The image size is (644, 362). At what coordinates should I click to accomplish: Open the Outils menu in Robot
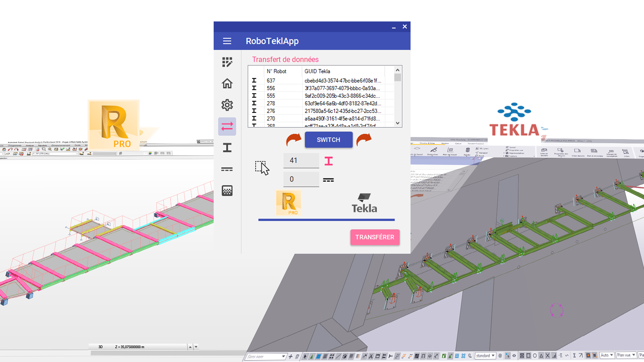click(77, 145)
